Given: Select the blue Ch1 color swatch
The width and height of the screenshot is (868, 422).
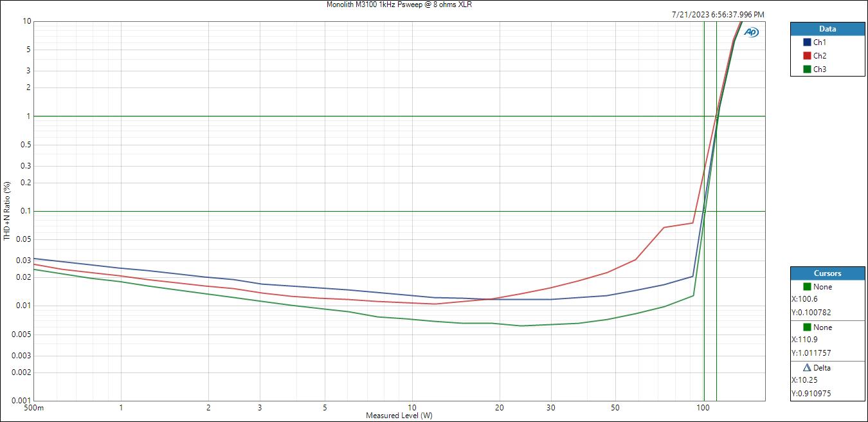Looking at the screenshot, I should 807,42.
